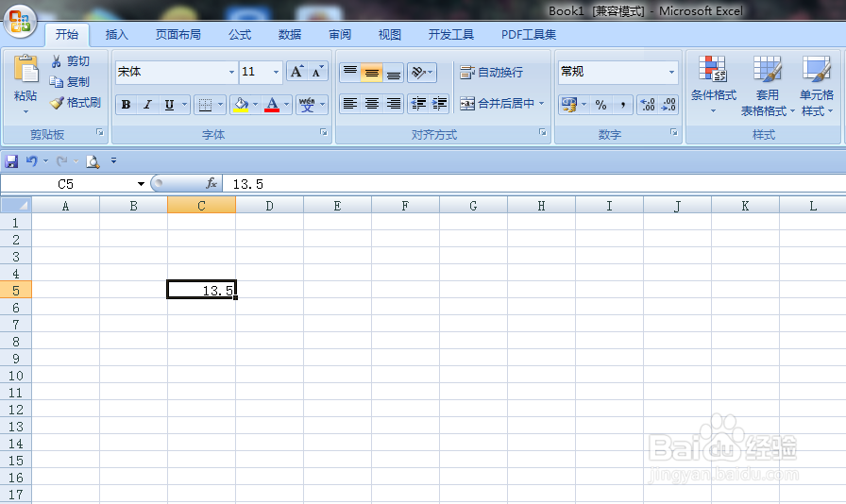This screenshot has width=846, height=504.
Task: Open the Alignment (对齐方式) dialog launcher
Action: coord(542,132)
